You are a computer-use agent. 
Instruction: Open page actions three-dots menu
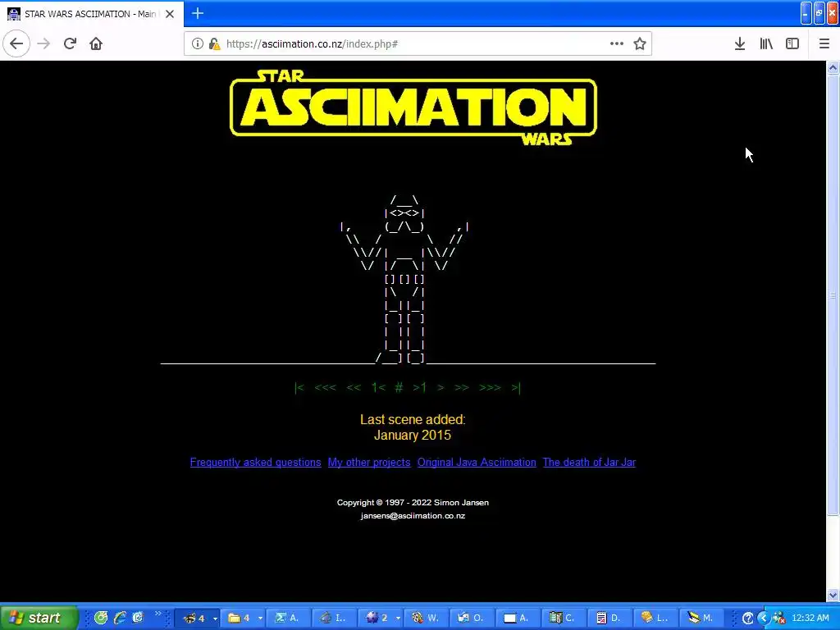coord(617,43)
